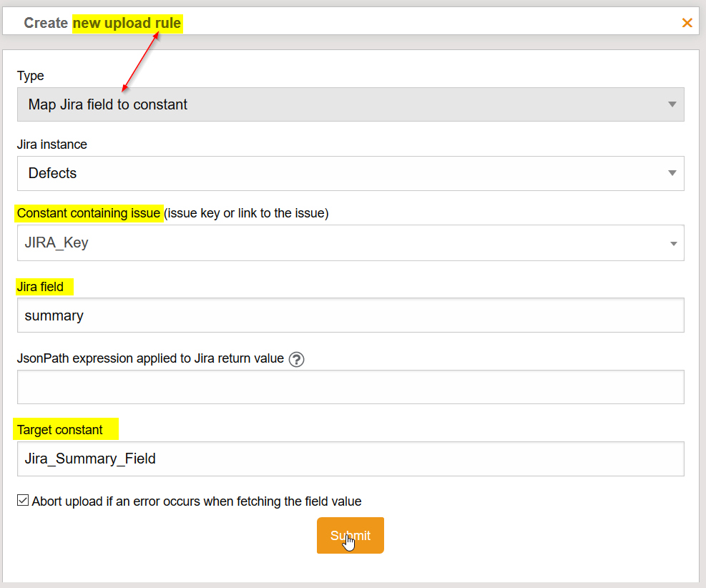Click the JsonPath help question mark icon
Image resolution: width=706 pixels, height=588 pixels.
[297, 359]
